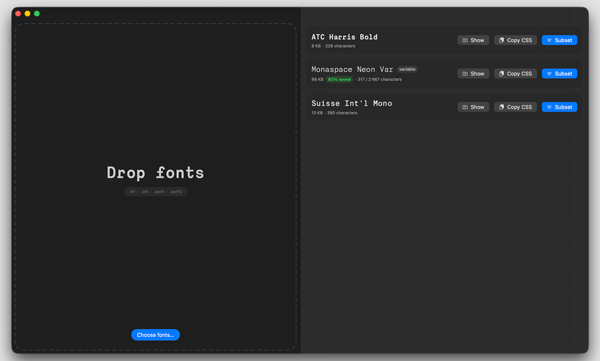The width and height of the screenshot is (600, 361).
Task: Maximize the window with the green button
Action: 37,13
